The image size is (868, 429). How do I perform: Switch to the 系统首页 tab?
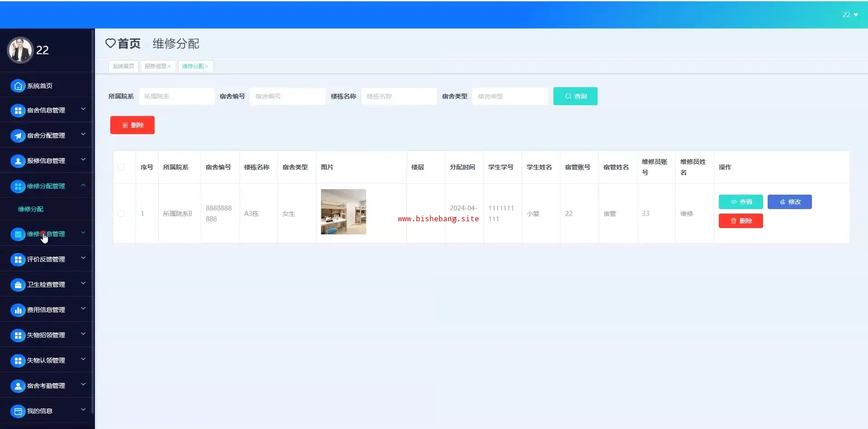coord(123,66)
